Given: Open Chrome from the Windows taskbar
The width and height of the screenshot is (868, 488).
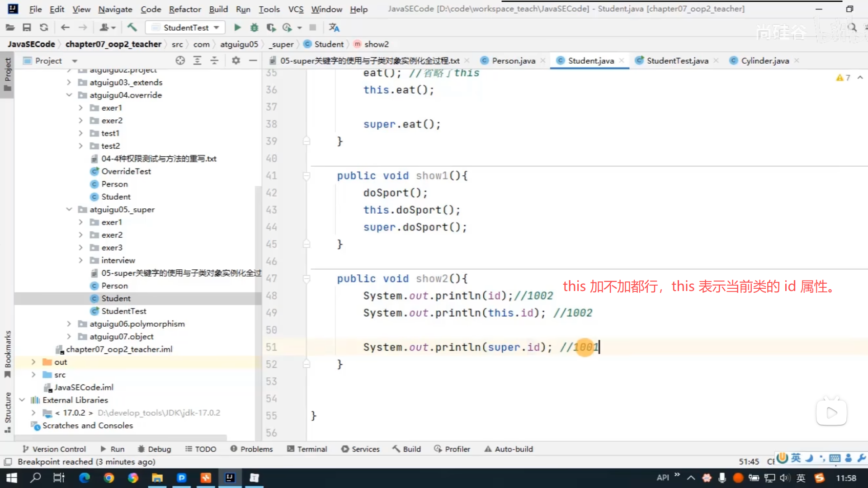Looking at the screenshot, I should [x=108, y=478].
